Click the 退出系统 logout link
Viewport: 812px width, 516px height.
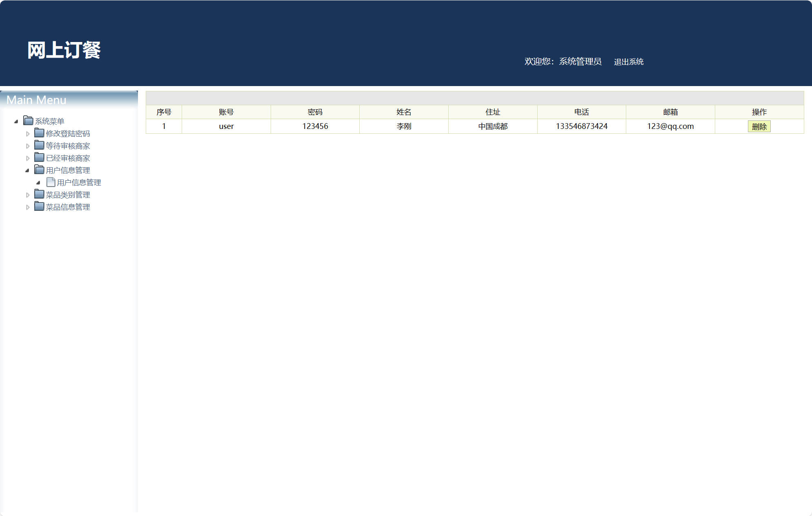point(628,62)
